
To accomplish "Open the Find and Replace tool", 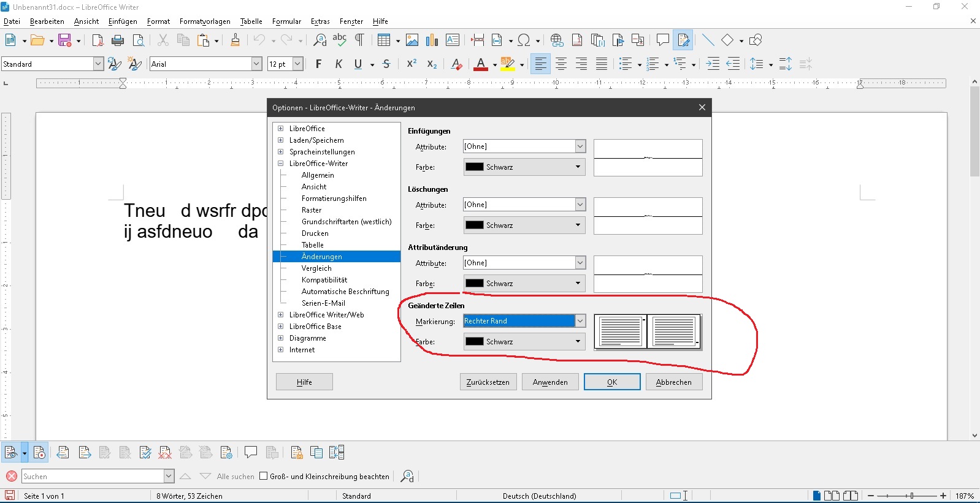I will [320, 40].
